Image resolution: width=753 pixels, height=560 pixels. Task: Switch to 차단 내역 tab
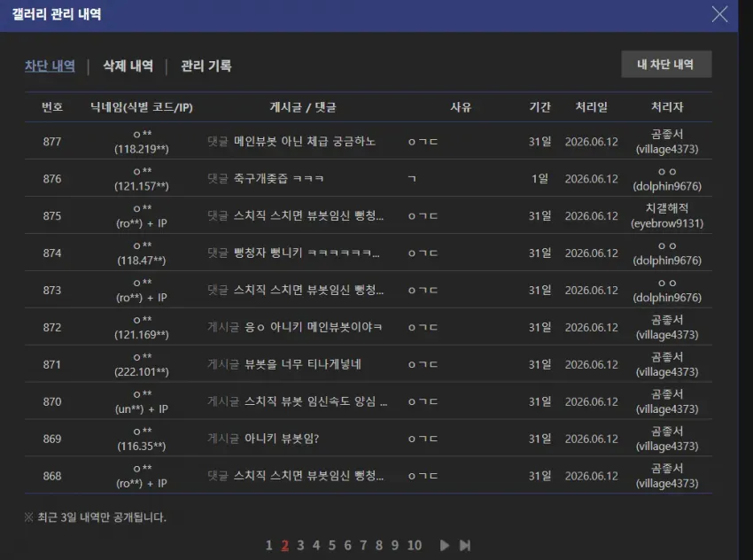pos(50,66)
